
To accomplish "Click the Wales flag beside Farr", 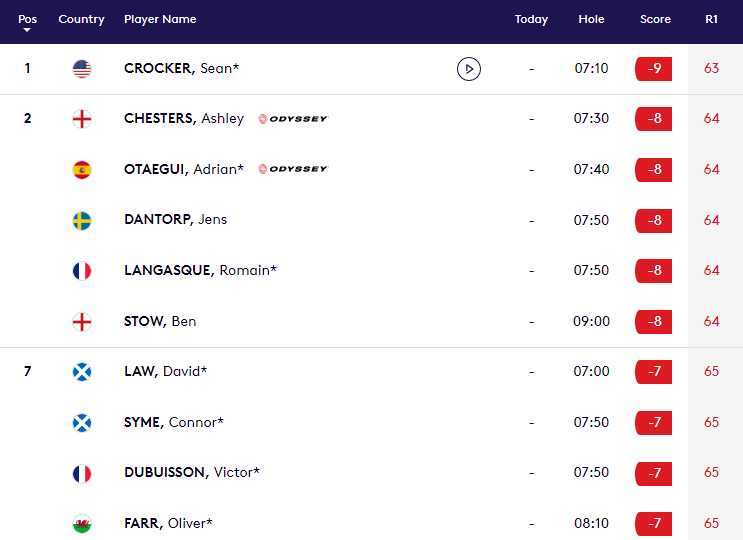I will 82,523.
